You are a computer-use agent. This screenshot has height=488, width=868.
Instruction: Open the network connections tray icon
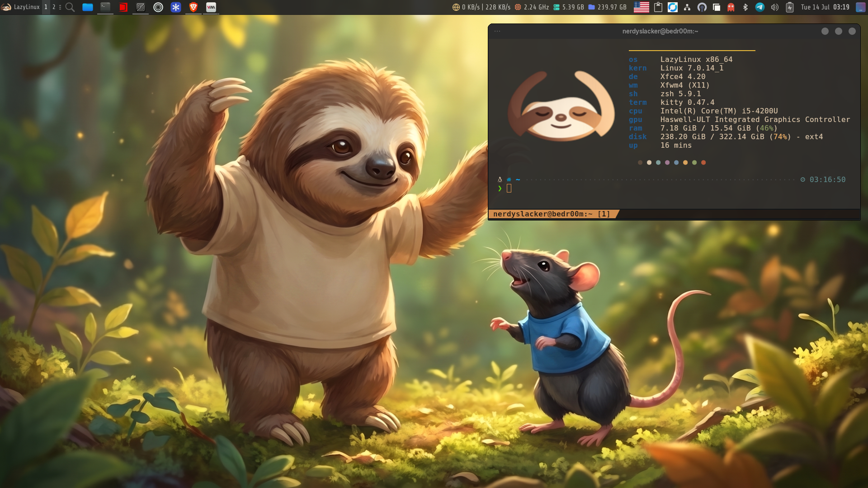pos(687,7)
